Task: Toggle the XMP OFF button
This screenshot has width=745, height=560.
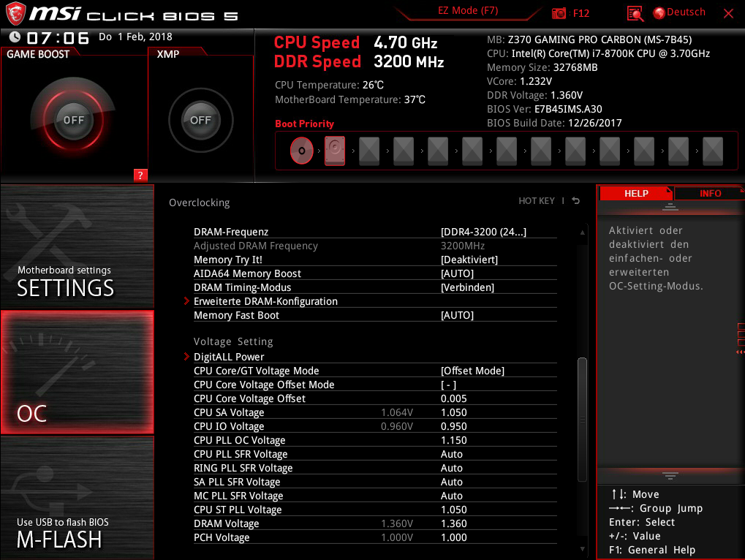Action: (200, 120)
